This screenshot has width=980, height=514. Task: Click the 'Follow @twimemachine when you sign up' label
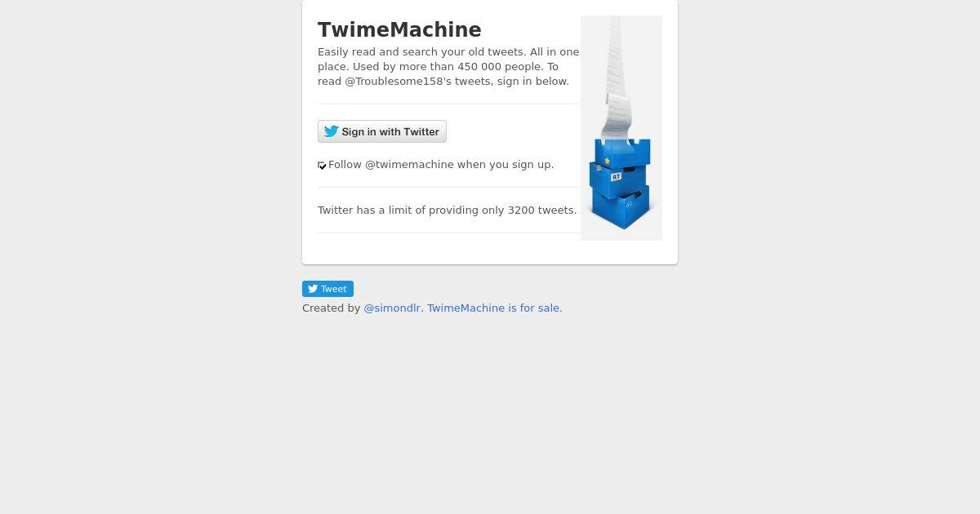[441, 165]
